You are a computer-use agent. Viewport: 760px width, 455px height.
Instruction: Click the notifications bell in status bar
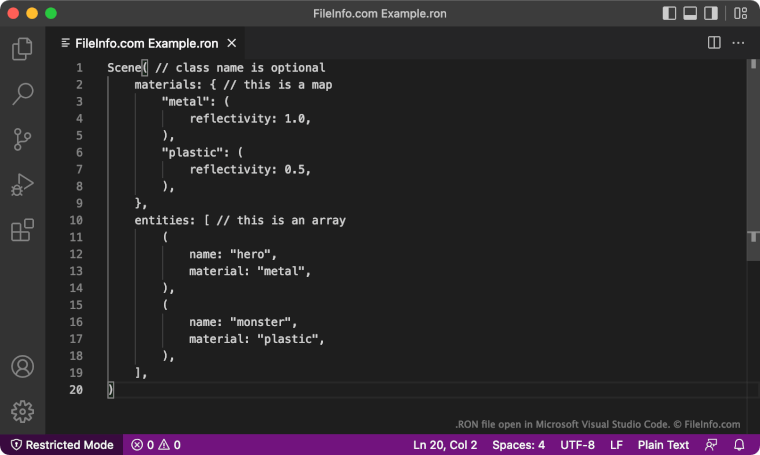pyautogui.click(x=739, y=445)
